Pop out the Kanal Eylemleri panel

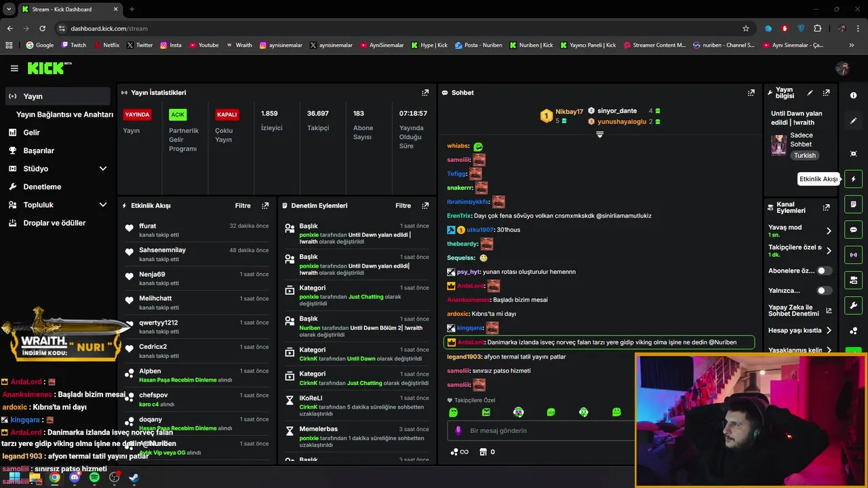[826, 207]
